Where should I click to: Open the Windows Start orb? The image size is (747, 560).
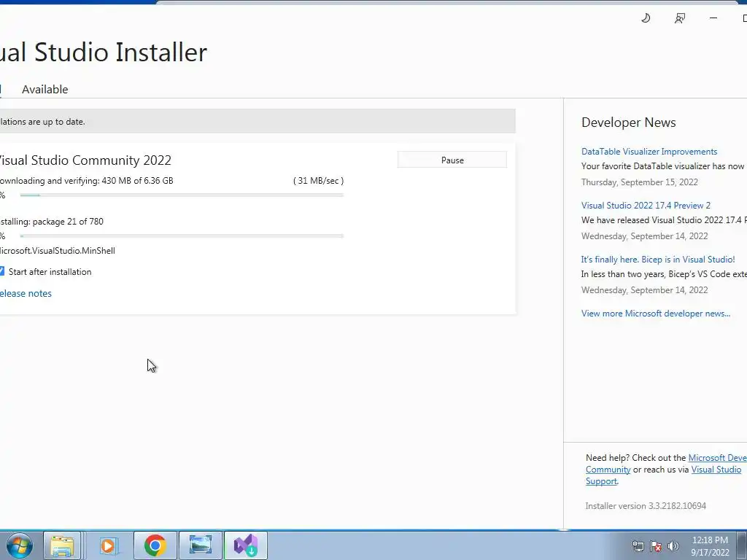20,545
